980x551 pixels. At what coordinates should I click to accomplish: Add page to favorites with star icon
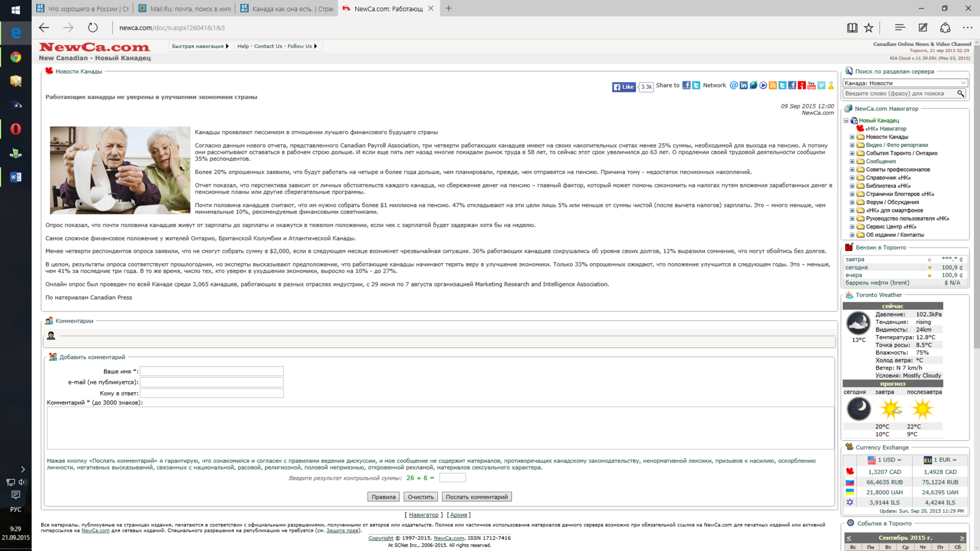(869, 28)
